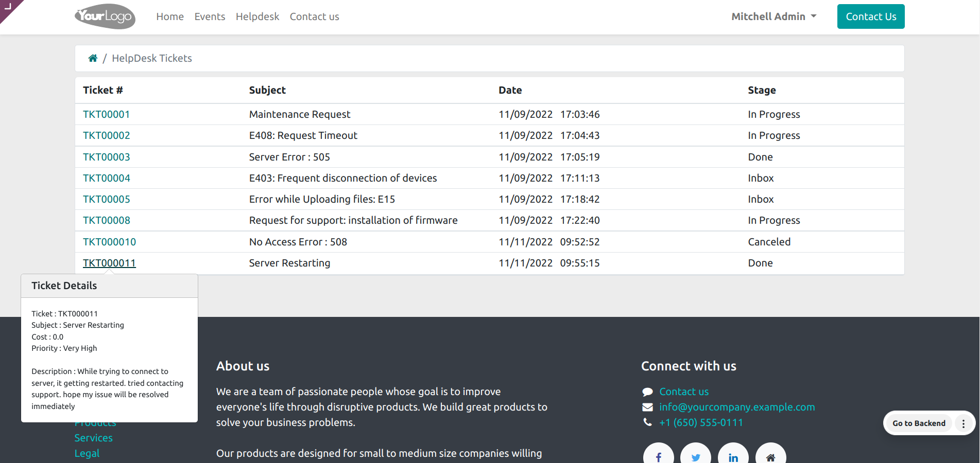Image resolution: width=980 pixels, height=463 pixels.
Task: Go to the Home menu item
Action: tap(170, 16)
